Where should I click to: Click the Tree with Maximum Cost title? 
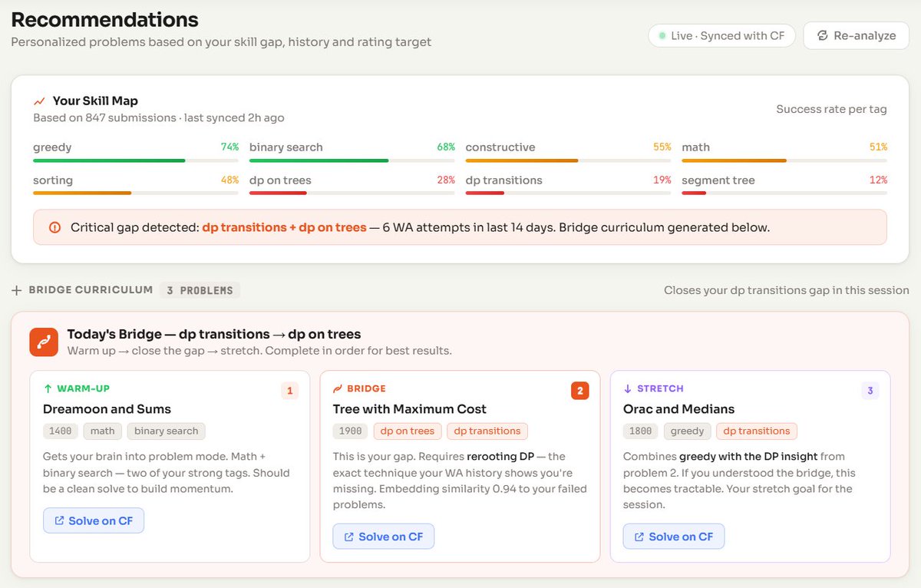pos(410,409)
